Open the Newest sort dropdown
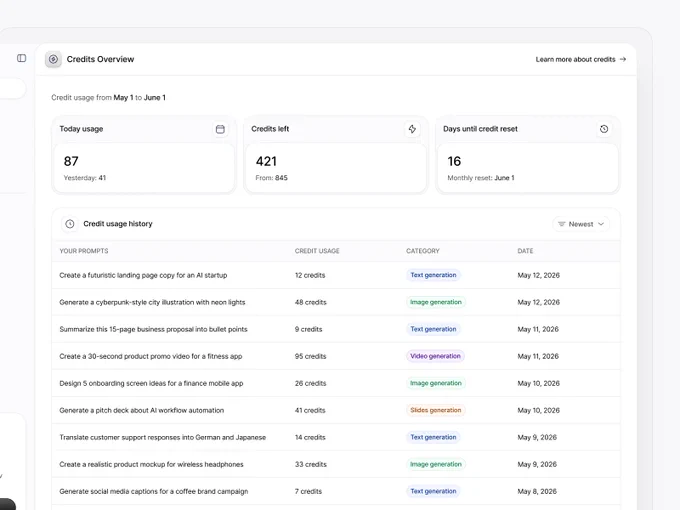Viewport: 680px width, 510px height. pos(581,224)
